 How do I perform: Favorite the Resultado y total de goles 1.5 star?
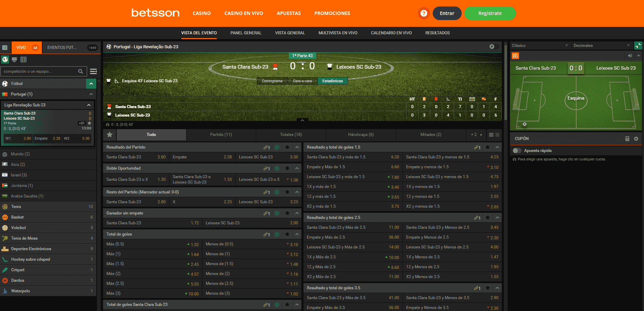(488, 147)
